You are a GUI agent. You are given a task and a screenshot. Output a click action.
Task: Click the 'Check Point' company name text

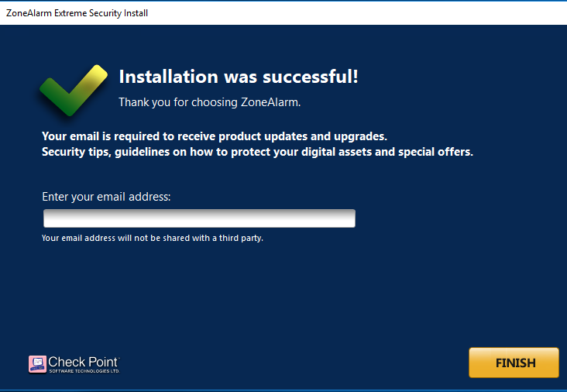(x=83, y=362)
